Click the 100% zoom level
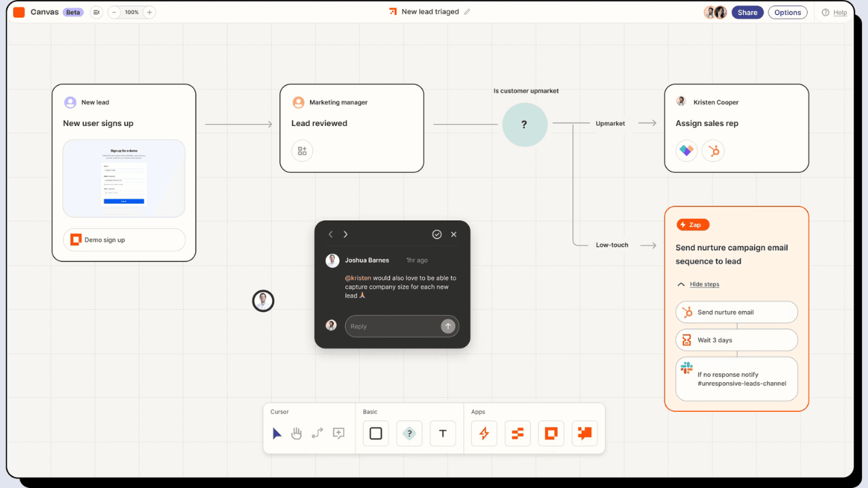 [132, 12]
